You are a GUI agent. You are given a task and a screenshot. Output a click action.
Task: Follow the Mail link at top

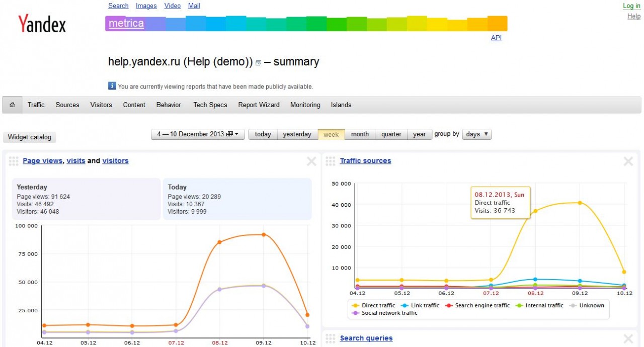pyautogui.click(x=194, y=6)
